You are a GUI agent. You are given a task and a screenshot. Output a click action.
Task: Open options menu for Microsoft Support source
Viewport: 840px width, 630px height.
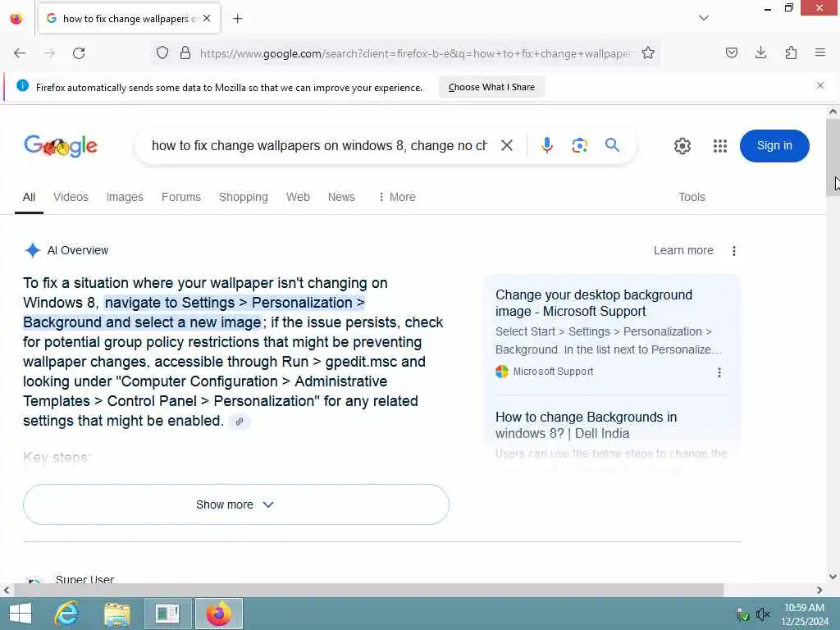(719, 372)
